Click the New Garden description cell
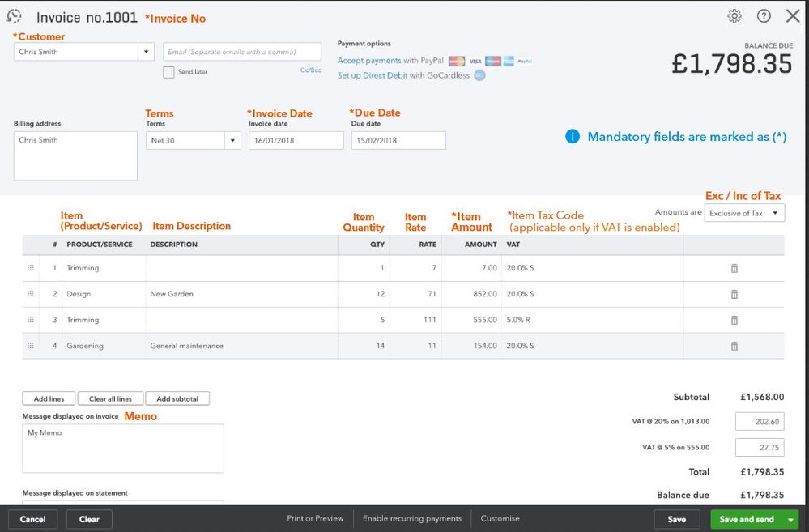 241,294
